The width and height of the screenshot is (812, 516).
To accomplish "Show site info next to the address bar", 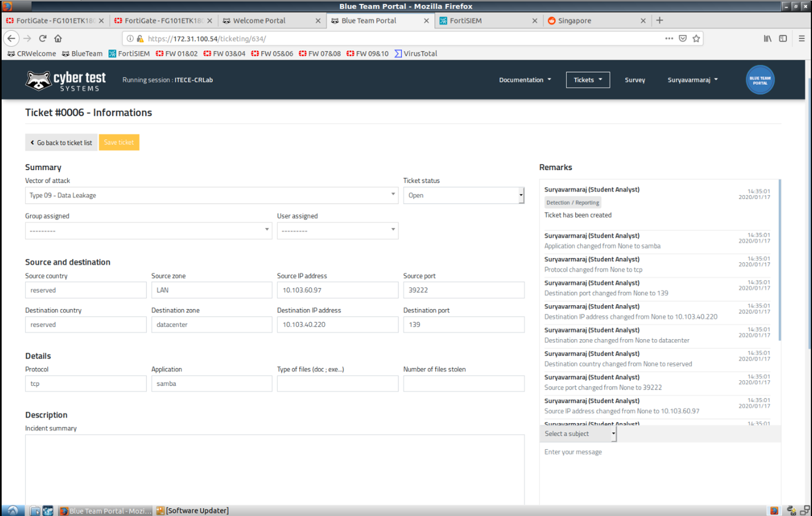I will pos(130,38).
